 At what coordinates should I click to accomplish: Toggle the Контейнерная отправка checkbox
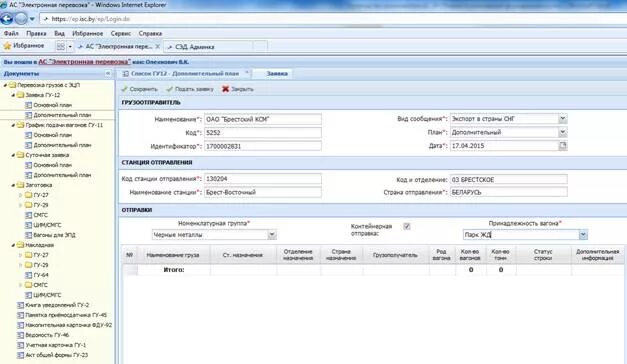407,226
